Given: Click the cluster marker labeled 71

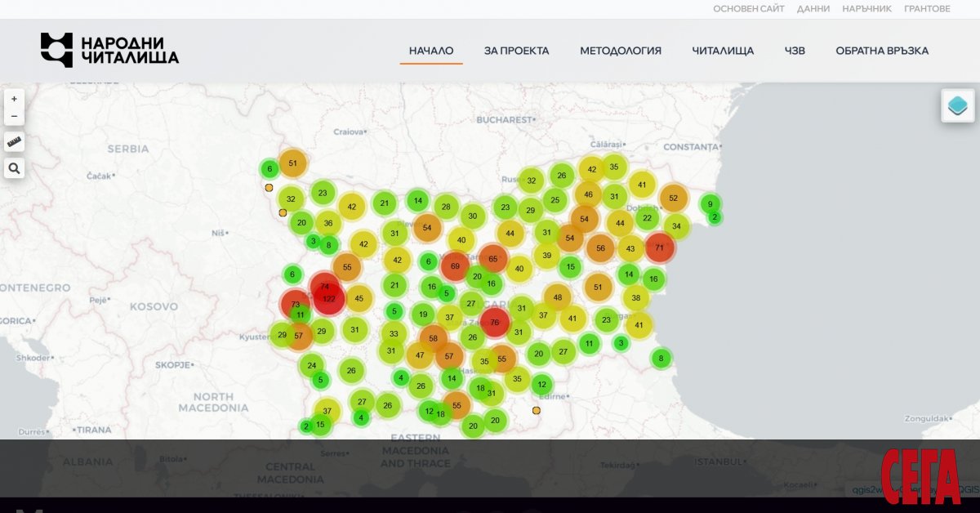Looking at the screenshot, I should [659, 247].
